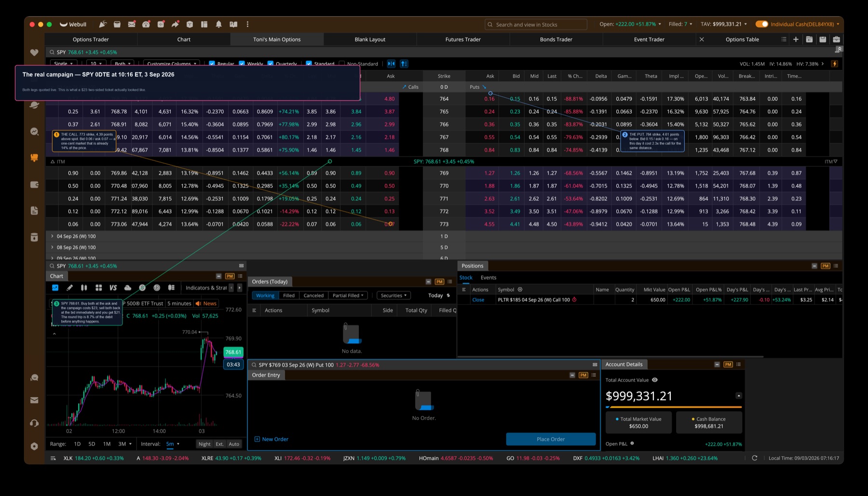This screenshot has width=868, height=496.
Task: Click the add layout plus icon
Action: 796,40
